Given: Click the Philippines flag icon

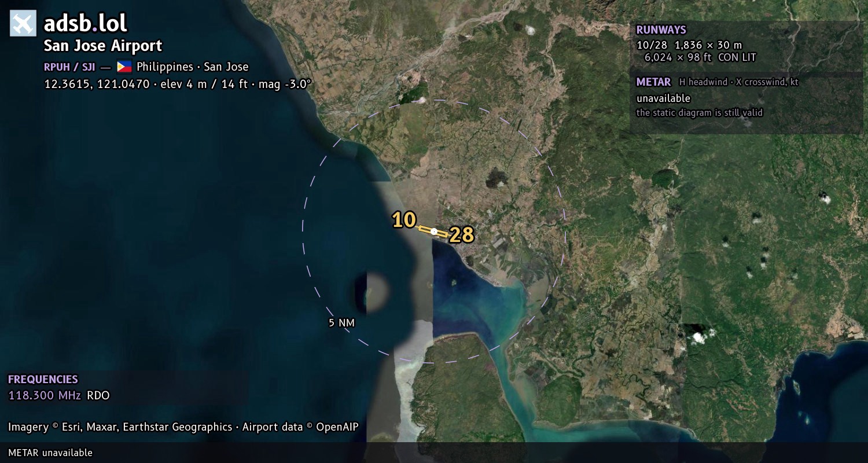Looking at the screenshot, I should click(124, 67).
